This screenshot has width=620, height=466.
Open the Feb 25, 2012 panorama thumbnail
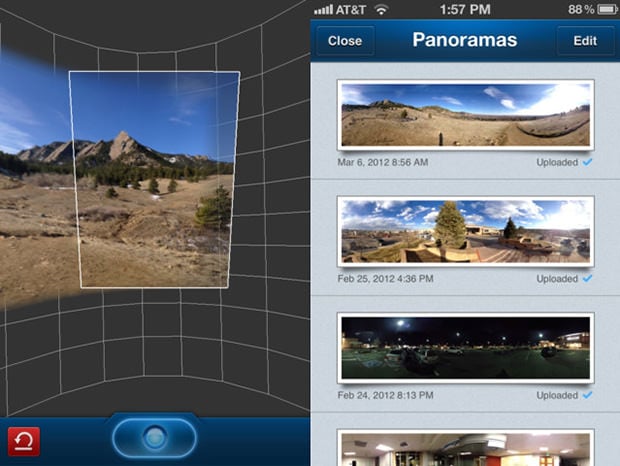pyautogui.click(x=466, y=232)
